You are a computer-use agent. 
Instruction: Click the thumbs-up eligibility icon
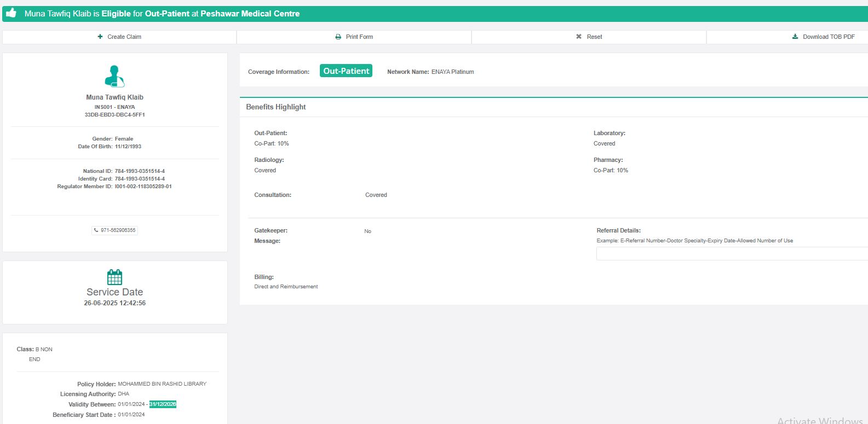[x=12, y=13]
